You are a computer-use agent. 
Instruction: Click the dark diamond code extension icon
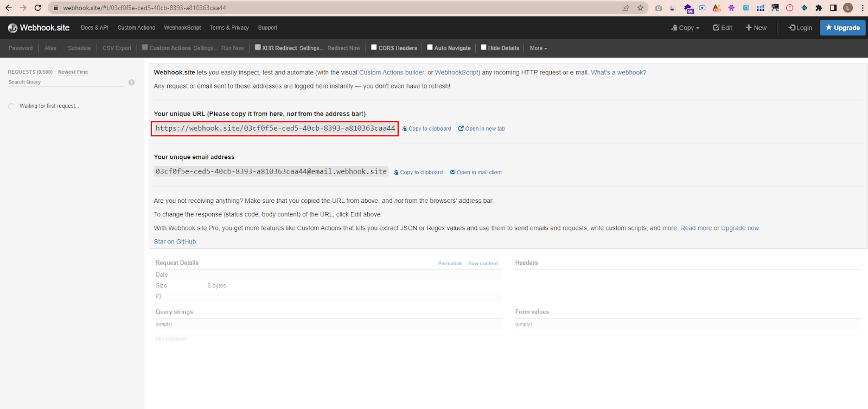(804, 8)
